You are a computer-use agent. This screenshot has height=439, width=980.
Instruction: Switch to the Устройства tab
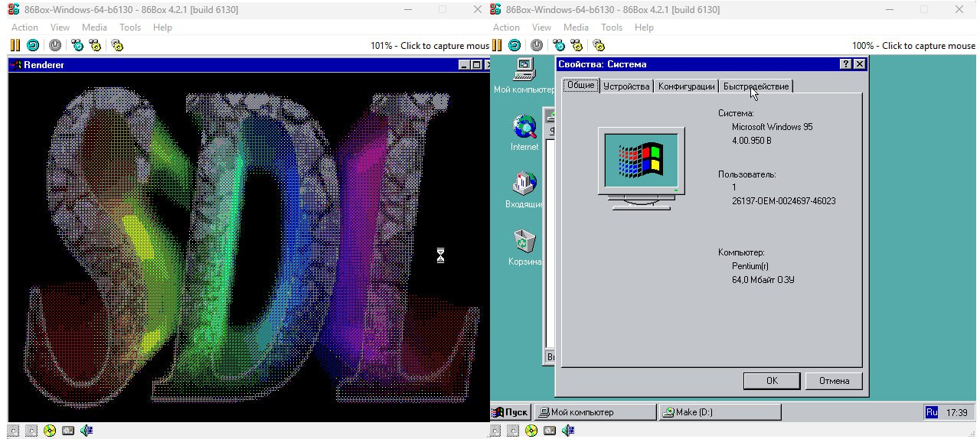pyautogui.click(x=626, y=86)
